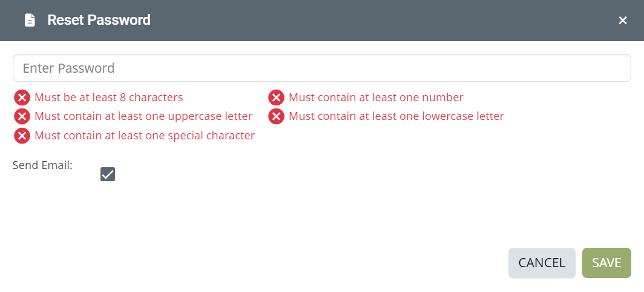Select 'Must contain at least one number' text
The width and height of the screenshot is (644, 292).
pyautogui.click(x=376, y=98)
